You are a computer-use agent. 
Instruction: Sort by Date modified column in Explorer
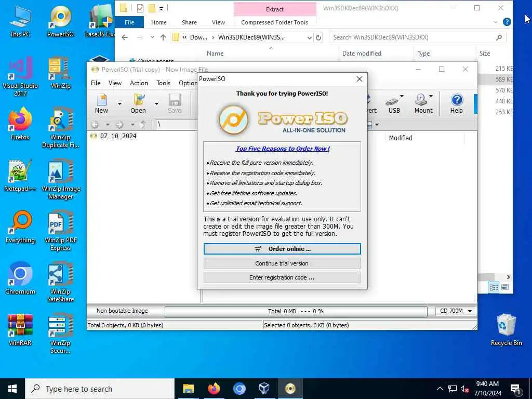(x=362, y=54)
